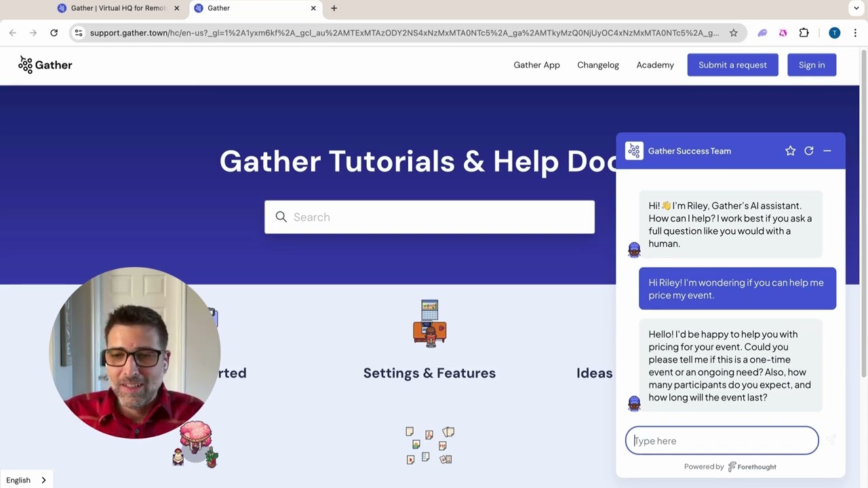The image size is (868, 488).
Task: Click the 'Hi Riley! I'm wondering' message bubble
Action: (x=737, y=289)
